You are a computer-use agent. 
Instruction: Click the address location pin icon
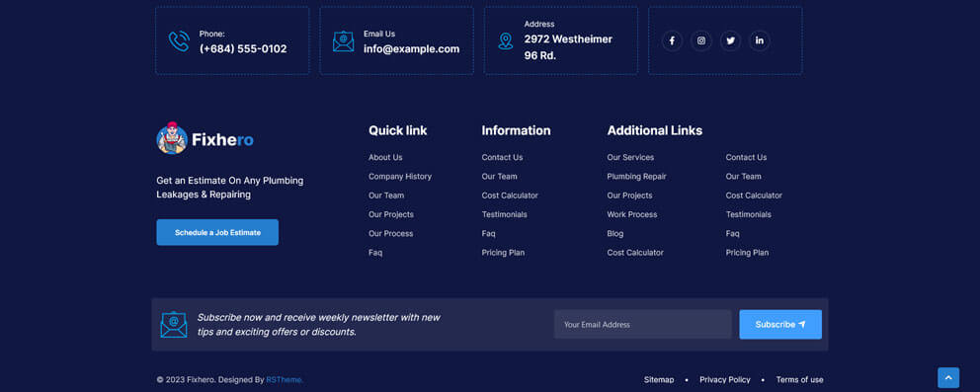tap(506, 41)
